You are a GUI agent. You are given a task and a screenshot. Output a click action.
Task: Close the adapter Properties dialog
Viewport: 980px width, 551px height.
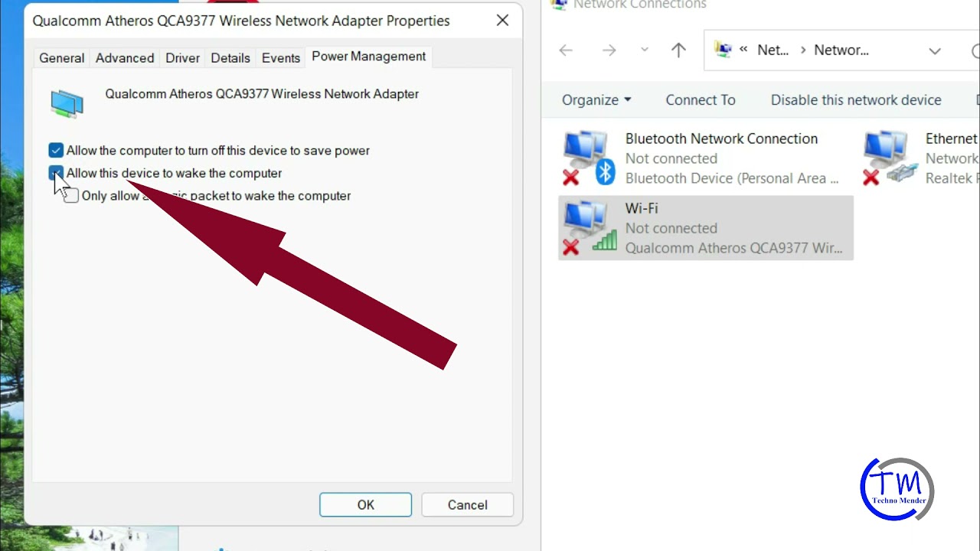coord(502,21)
